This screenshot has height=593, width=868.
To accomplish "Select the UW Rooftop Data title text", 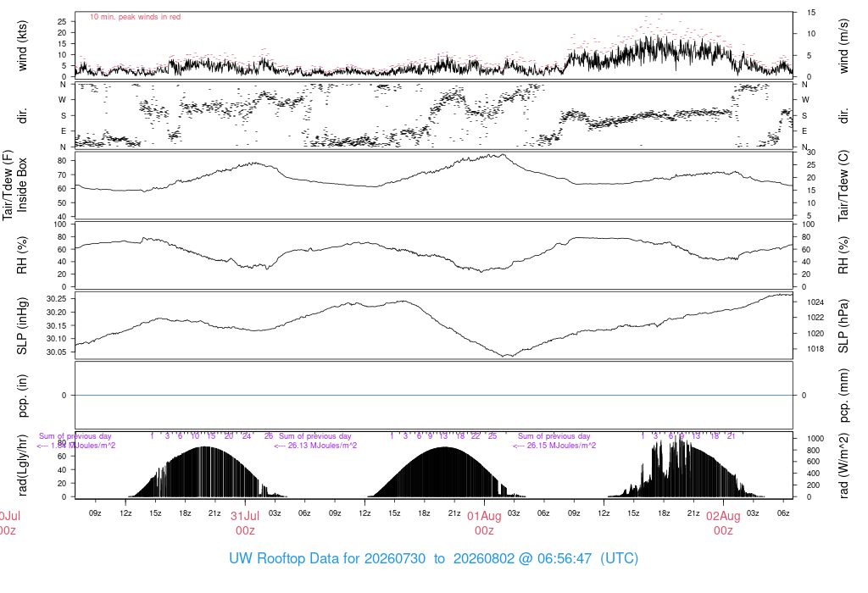I will tap(433, 558).
